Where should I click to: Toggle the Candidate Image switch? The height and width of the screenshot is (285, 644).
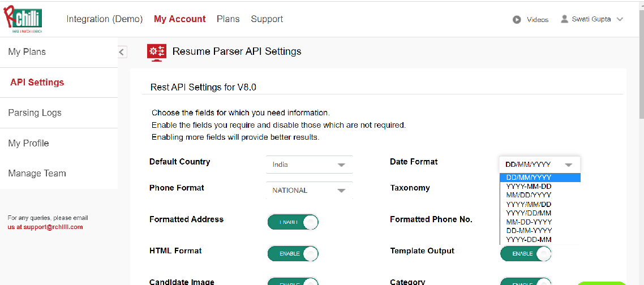click(293, 281)
